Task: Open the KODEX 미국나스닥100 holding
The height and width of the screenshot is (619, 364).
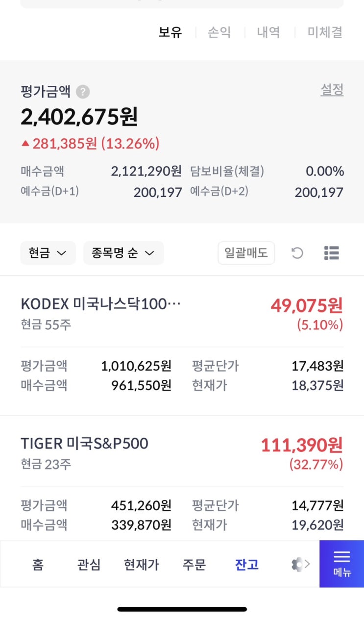Action: pyautogui.click(x=100, y=304)
